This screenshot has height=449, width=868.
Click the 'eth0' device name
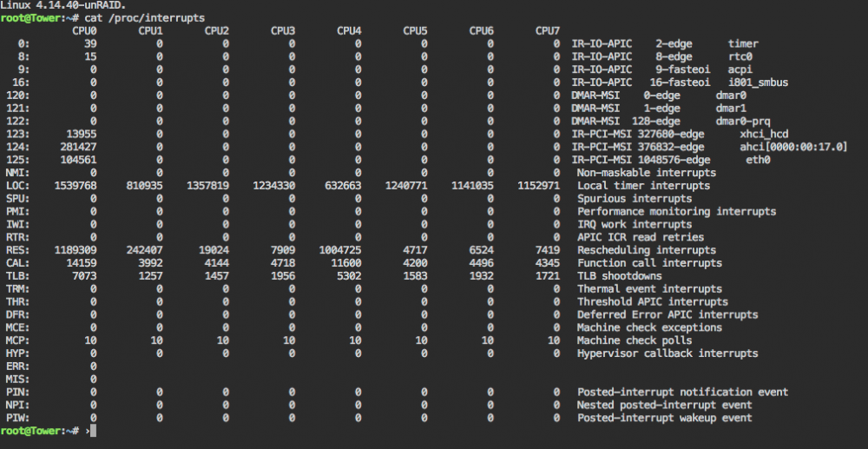tap(759, 160)
